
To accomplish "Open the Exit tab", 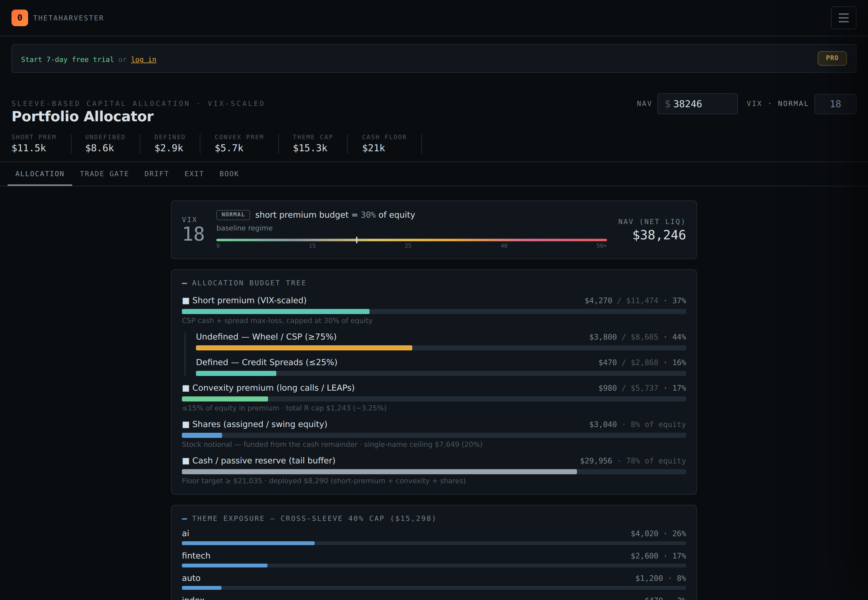I will (x=194, y=174).
